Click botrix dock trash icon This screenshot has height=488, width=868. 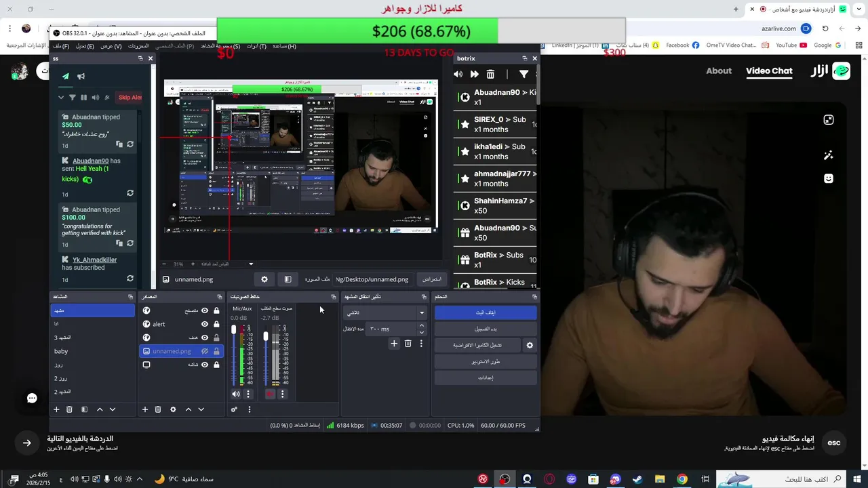click(490, 74)
